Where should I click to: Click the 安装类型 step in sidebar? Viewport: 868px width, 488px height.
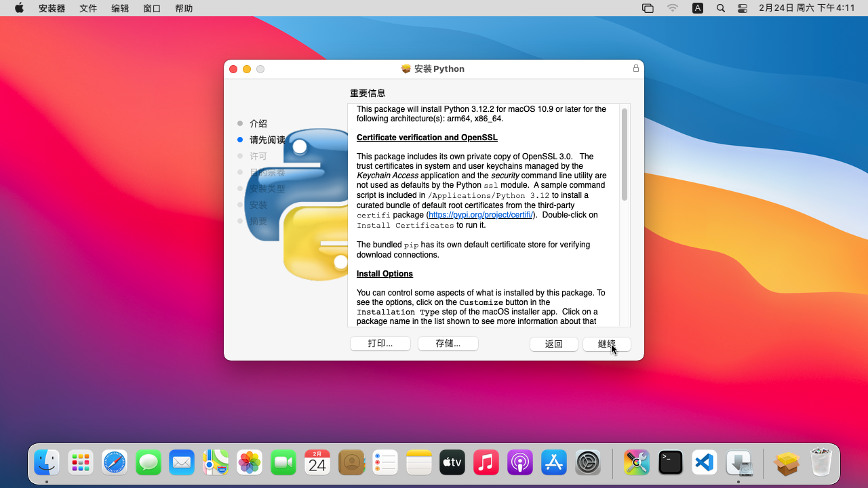click(x=267, y=188)
